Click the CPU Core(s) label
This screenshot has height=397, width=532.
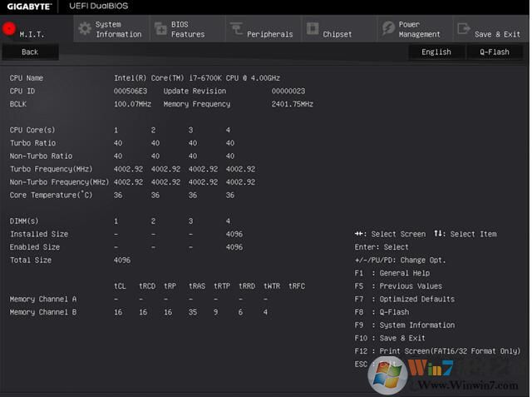click(x=32, y=130)
